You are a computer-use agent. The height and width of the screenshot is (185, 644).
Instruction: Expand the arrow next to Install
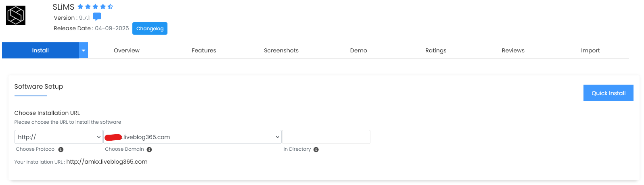point(84,50)
